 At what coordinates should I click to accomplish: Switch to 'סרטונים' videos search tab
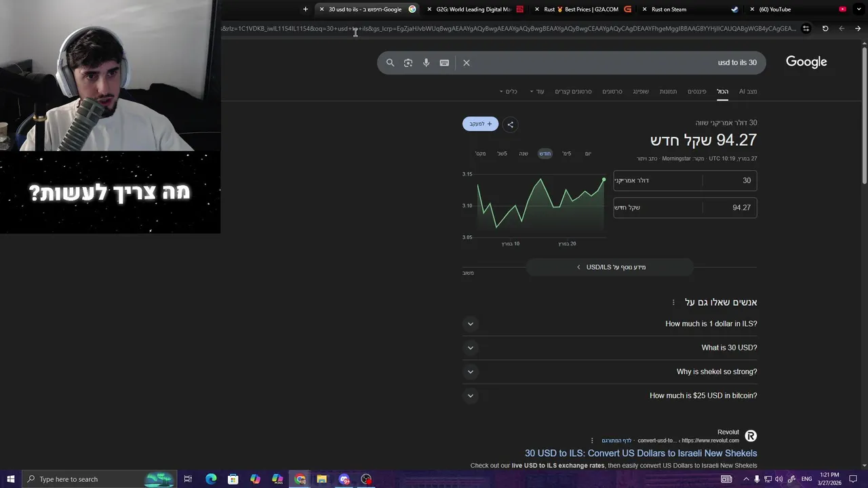point(612,91)
